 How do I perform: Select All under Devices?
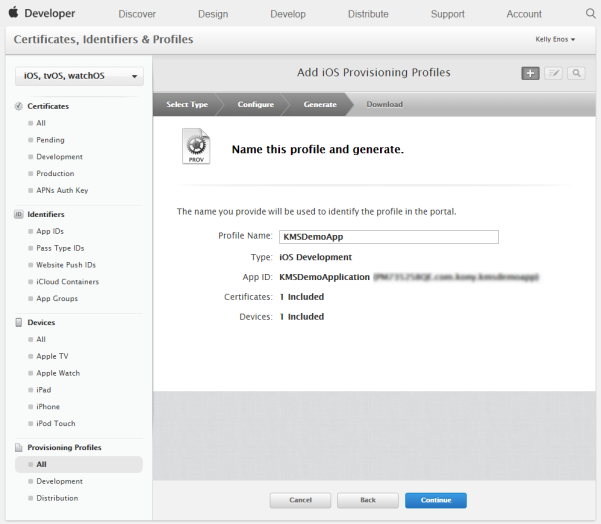pyautogui.click(x=41, y=339)
